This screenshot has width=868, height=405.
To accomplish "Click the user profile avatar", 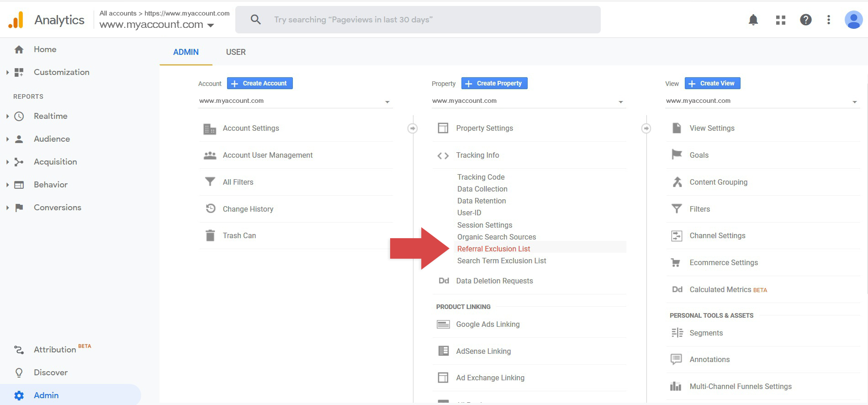I will 853,20.
